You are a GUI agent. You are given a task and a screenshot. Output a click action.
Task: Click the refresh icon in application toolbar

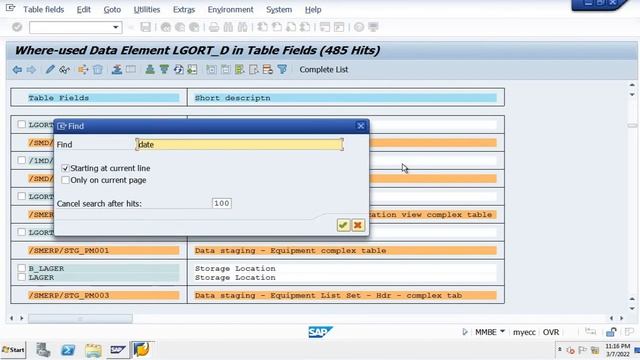[178, 69]
